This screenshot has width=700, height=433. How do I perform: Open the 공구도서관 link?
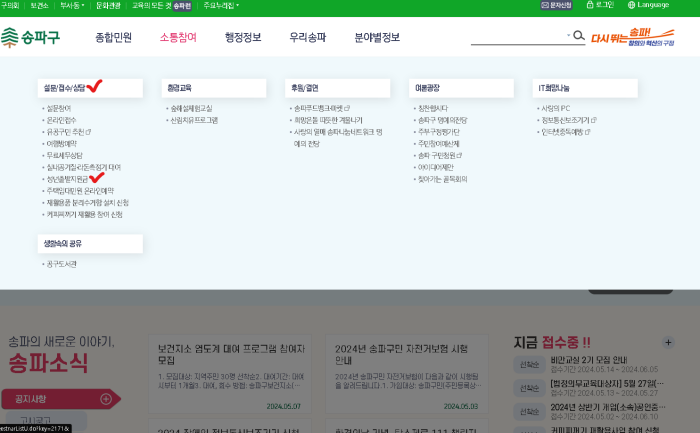tap(62, 264)
